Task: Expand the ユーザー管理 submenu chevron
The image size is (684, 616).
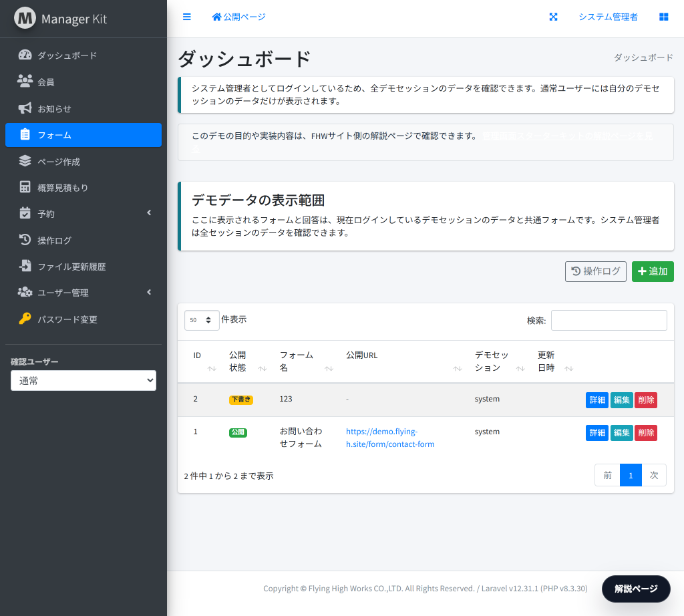Action: 149,292
